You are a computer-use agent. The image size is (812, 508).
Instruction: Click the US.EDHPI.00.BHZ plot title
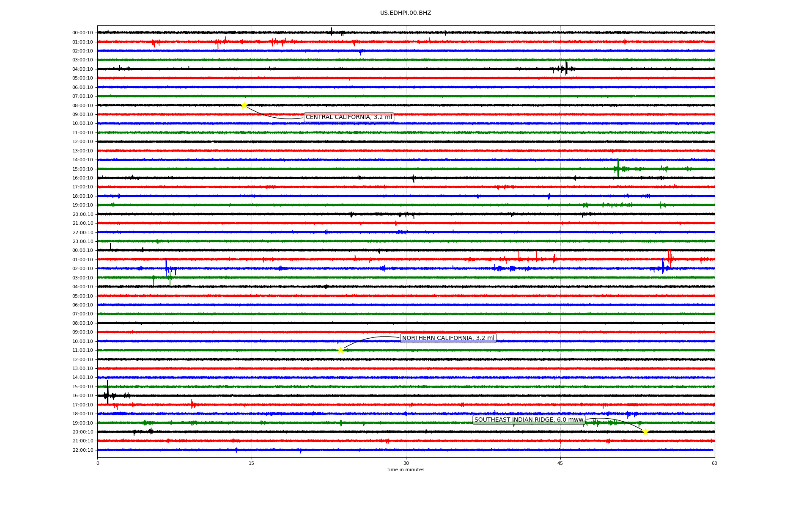[406, 13]
